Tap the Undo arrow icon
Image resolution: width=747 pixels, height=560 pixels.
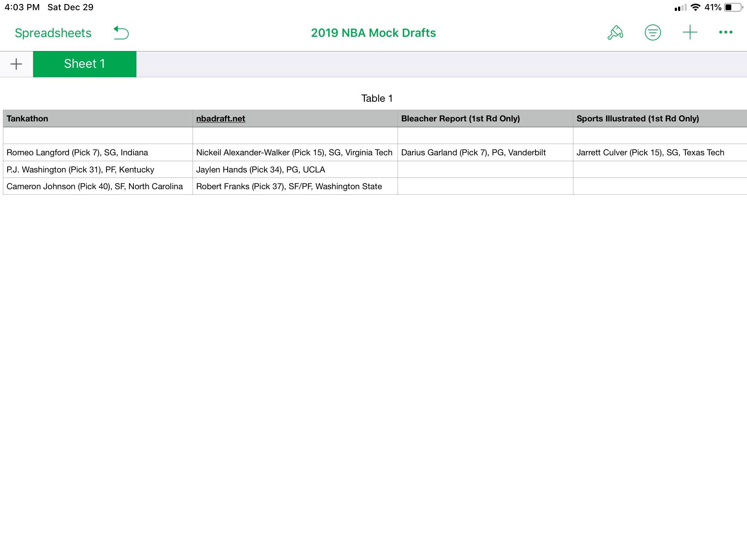[121, 33]
